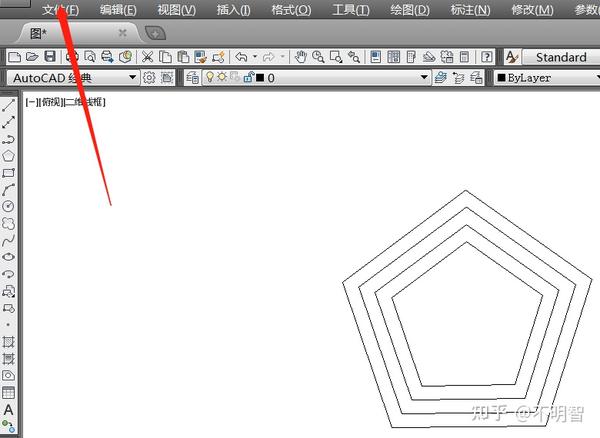Select the Line tool in Draw toolbar
600x438 pixels.
pyautogui.click(x=8, y=105)
